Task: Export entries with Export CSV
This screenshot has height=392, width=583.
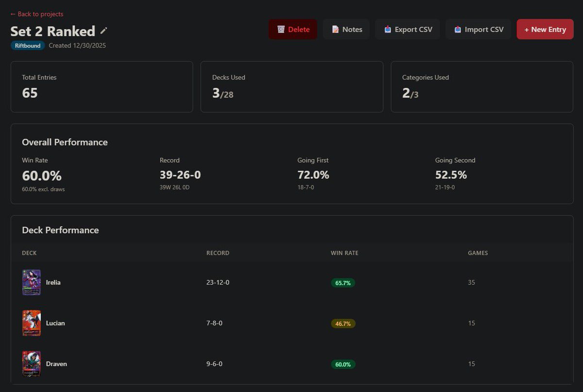Action: [408, 29]
